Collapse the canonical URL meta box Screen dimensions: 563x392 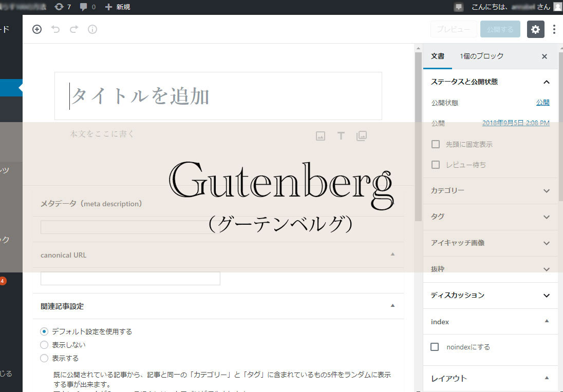[392, 254]
